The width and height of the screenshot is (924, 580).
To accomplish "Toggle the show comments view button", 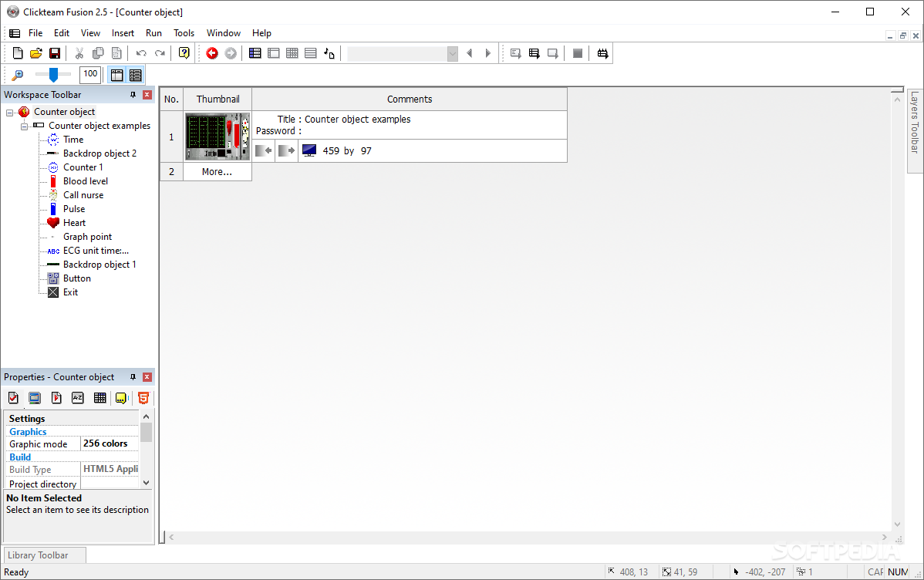I will coord(136,75).
